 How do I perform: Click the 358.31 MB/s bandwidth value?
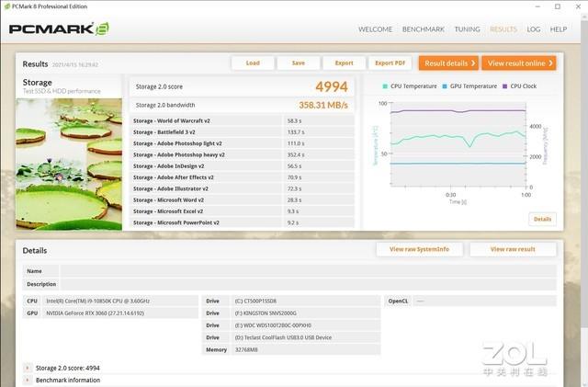pos(323,105)
